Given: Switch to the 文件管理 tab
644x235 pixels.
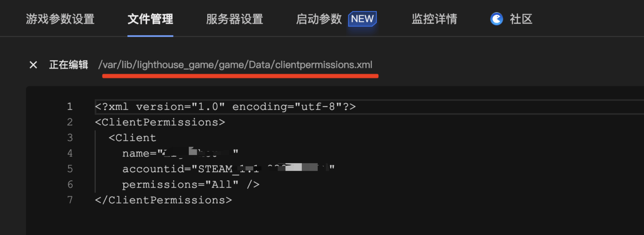Looking at the screenshot, I should pos(150,19).
